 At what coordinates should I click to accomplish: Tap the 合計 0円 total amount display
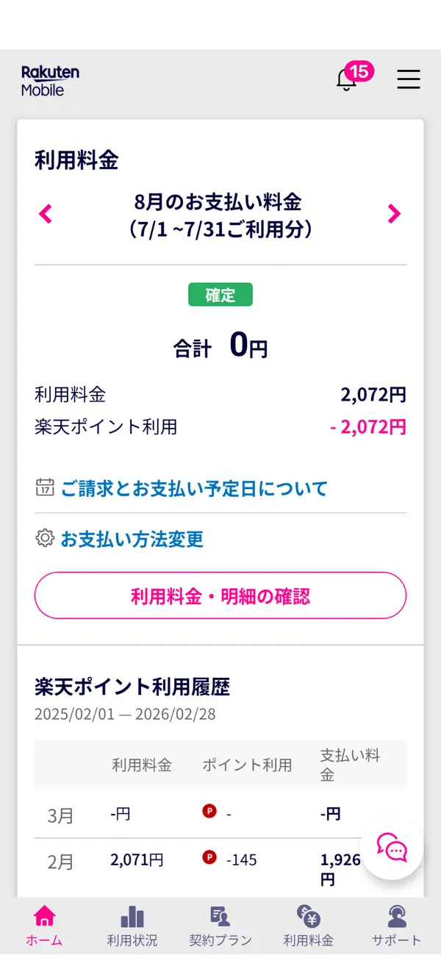[220, 346]
